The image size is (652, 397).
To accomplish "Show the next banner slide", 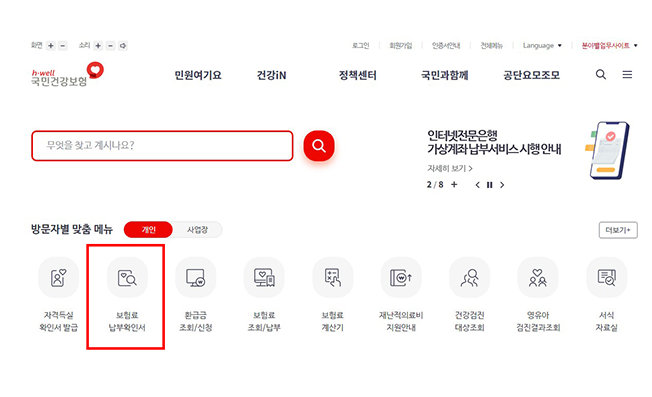I will click(x=502, y=185).
